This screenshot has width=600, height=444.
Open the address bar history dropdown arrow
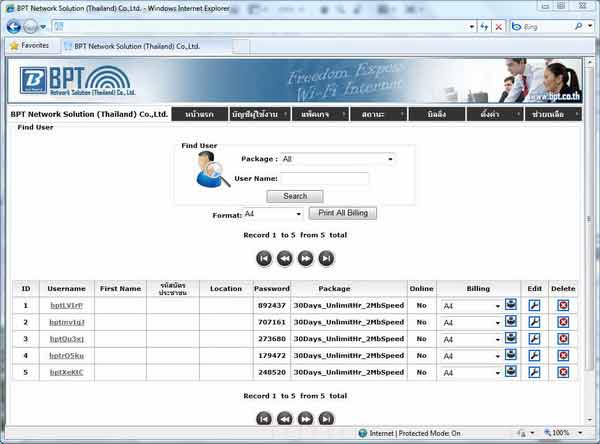(x=471, y=27)
